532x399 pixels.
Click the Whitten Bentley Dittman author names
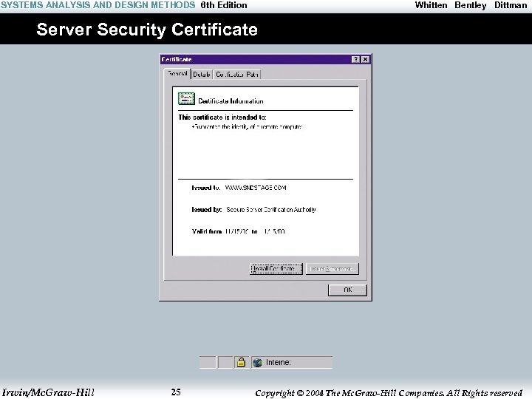(471, 5)
